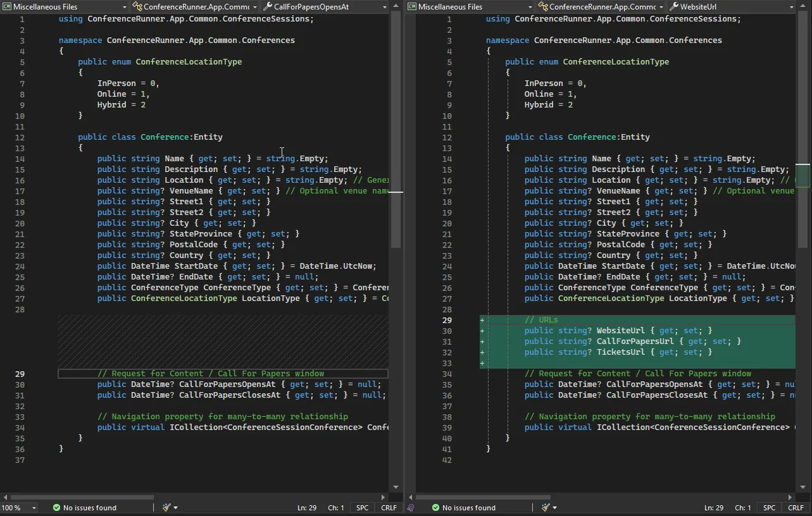Image resolution: width=812 pixels, height=516 pixels.
Task: Click Ch: 1 in the right status bar
Action: click(x=742, y=507)
